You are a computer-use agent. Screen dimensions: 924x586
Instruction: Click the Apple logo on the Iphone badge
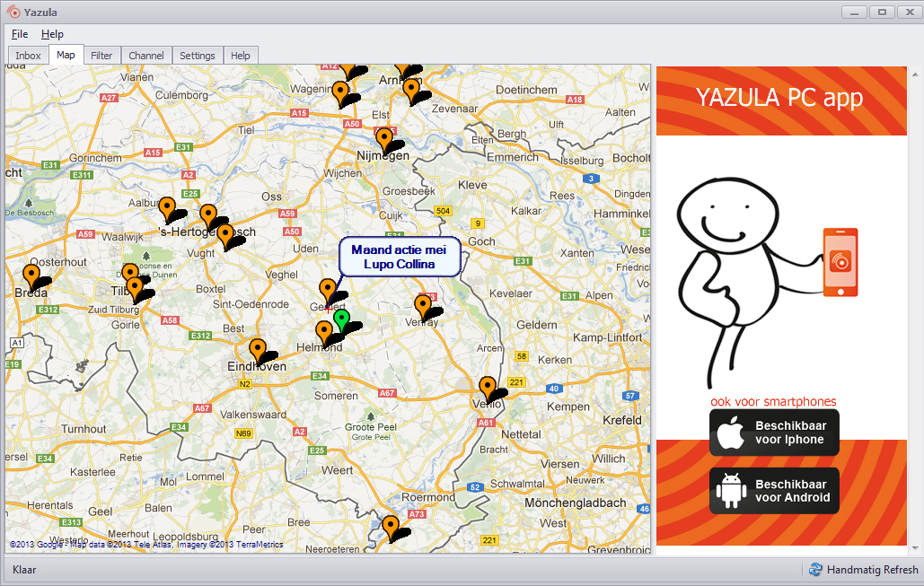coord(731,433)
